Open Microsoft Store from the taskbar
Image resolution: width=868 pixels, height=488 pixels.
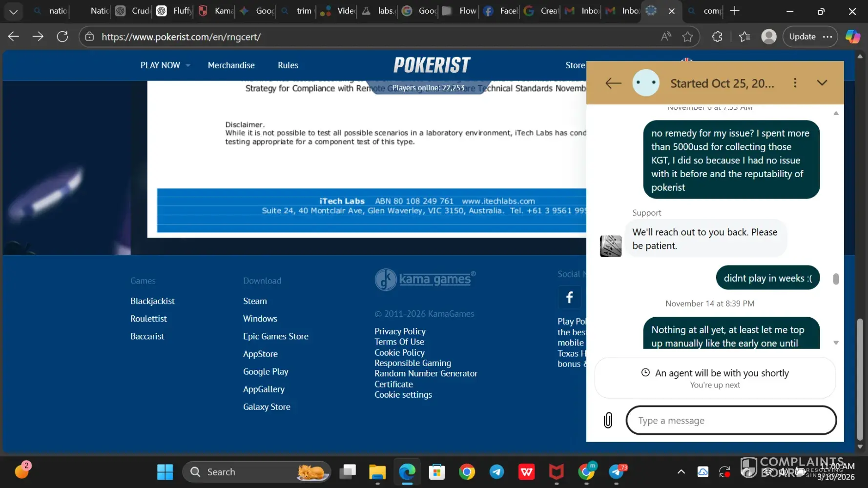pos(437,472)
